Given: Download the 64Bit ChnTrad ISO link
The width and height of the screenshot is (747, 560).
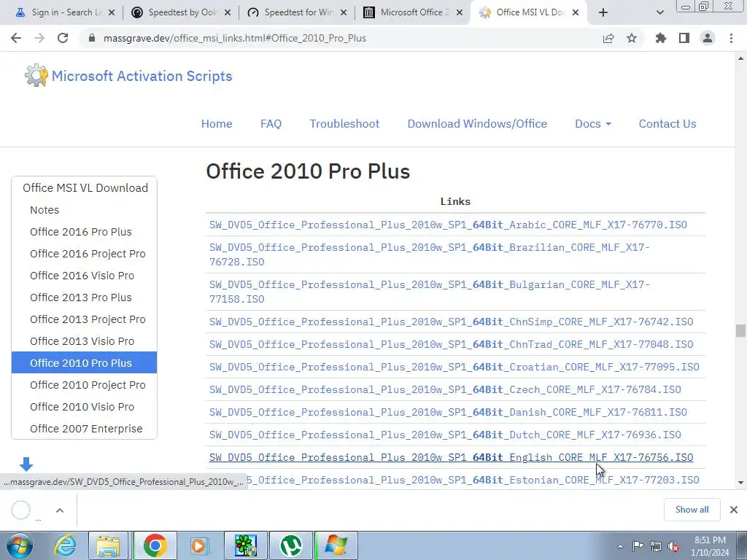Looking at the screenshot, I should [451, 344].
